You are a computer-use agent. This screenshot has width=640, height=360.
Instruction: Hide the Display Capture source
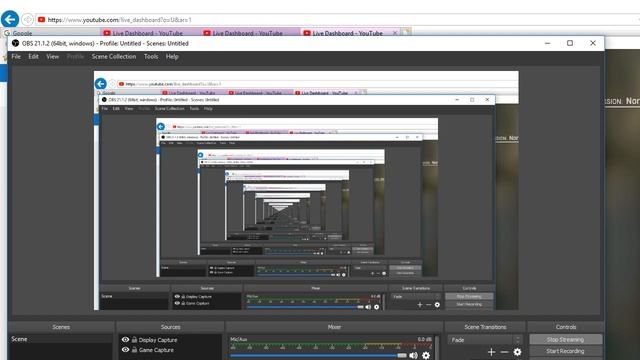pyautogui.click(x=125, y=339)
